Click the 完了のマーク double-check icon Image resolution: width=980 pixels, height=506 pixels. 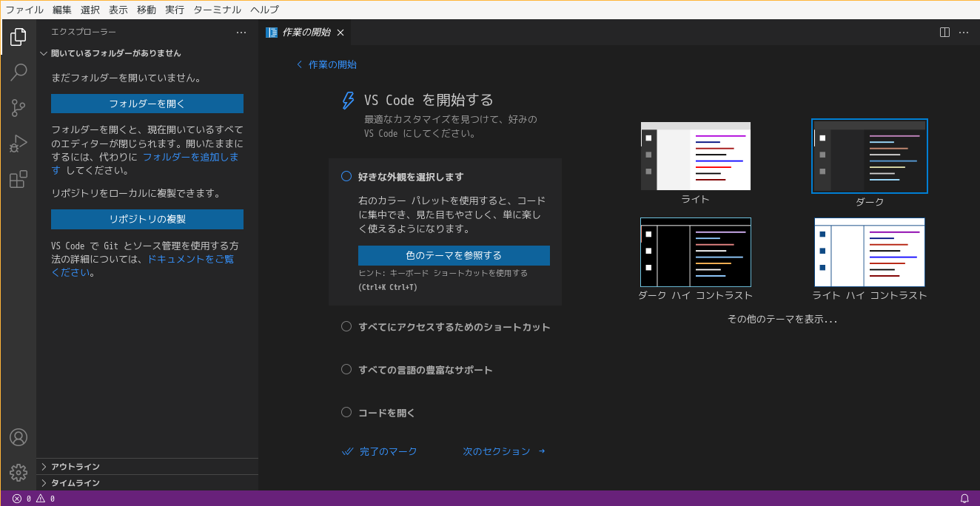click(x=347, y=451)
